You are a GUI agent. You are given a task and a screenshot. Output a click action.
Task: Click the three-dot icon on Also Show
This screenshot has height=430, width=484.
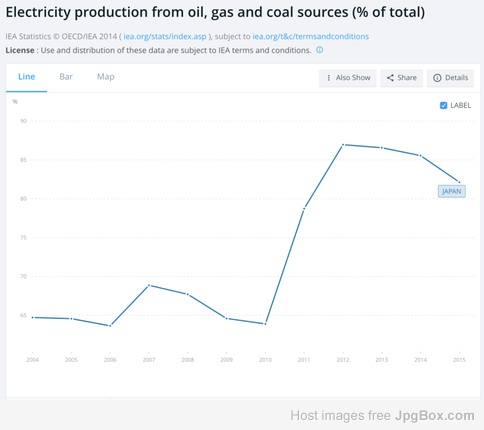(329, 78)
